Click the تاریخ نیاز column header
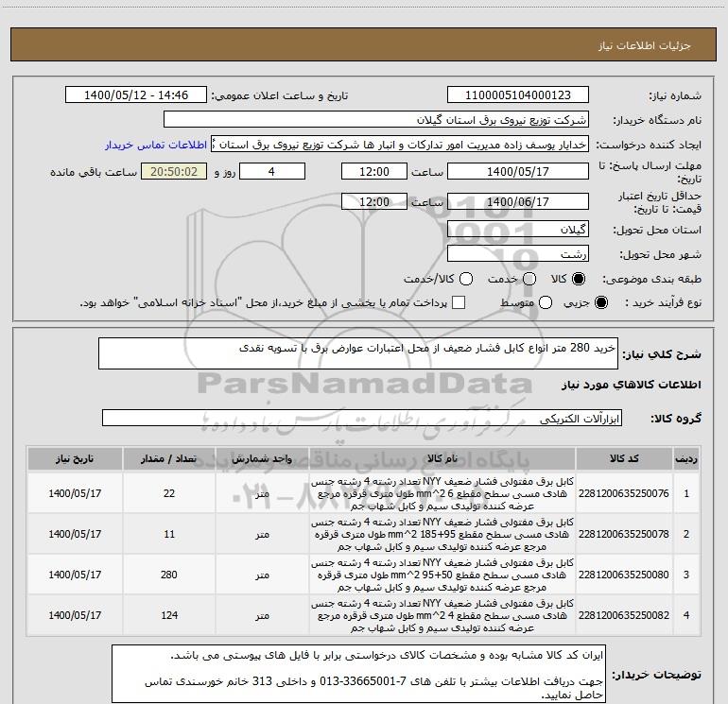728x704 pixels. pos(75,458)
